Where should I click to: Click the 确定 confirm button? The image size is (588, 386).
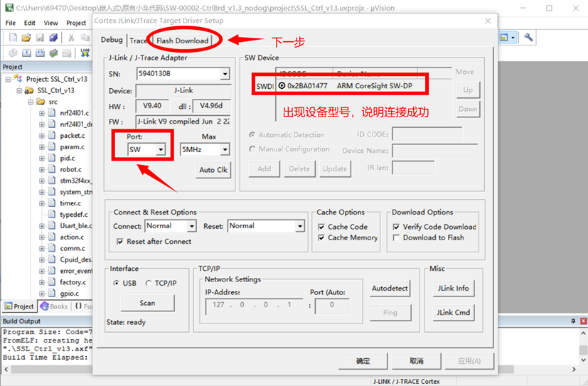tap(363, 361)
